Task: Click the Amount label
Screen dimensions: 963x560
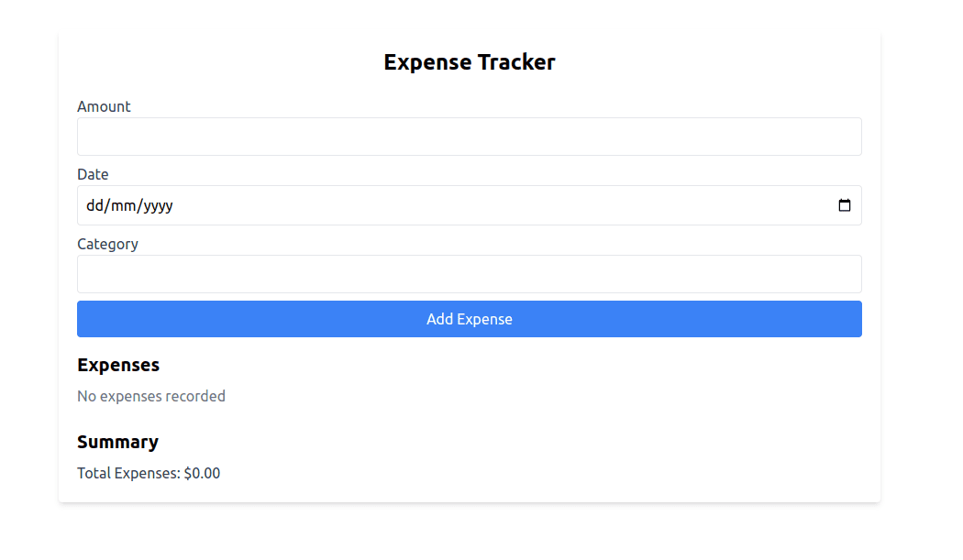Action: tap(104, 106)
